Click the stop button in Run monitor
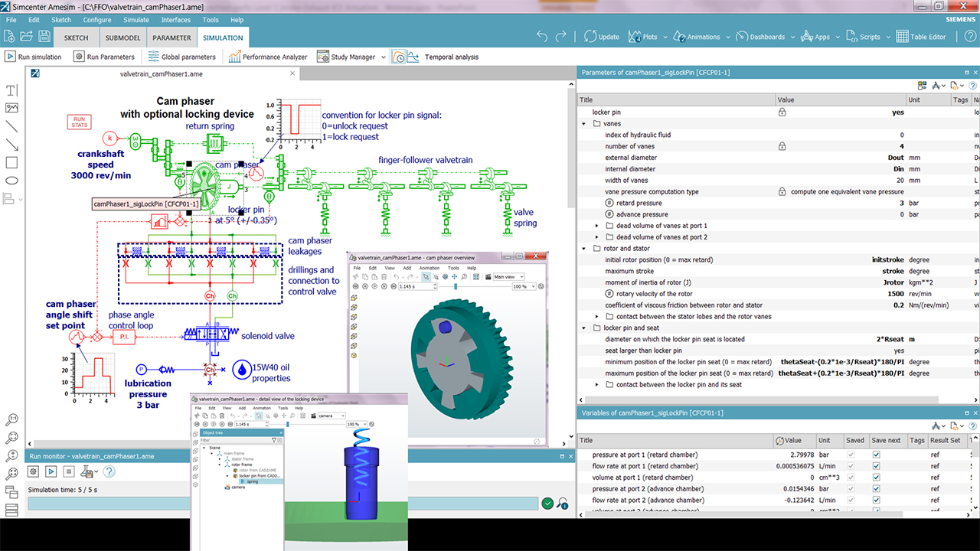Screen dimensions: 980x551 click(x=68, y=471)
